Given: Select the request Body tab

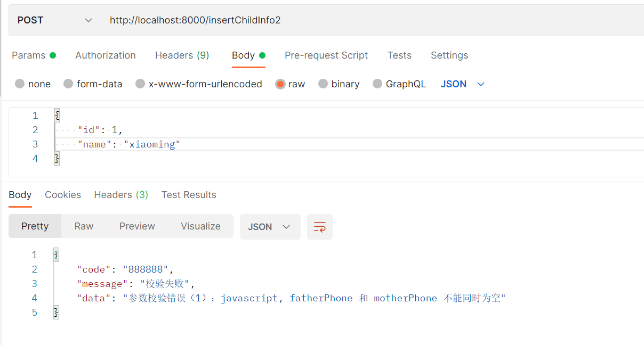Looking at the screenshot, I should click(248, 55).
